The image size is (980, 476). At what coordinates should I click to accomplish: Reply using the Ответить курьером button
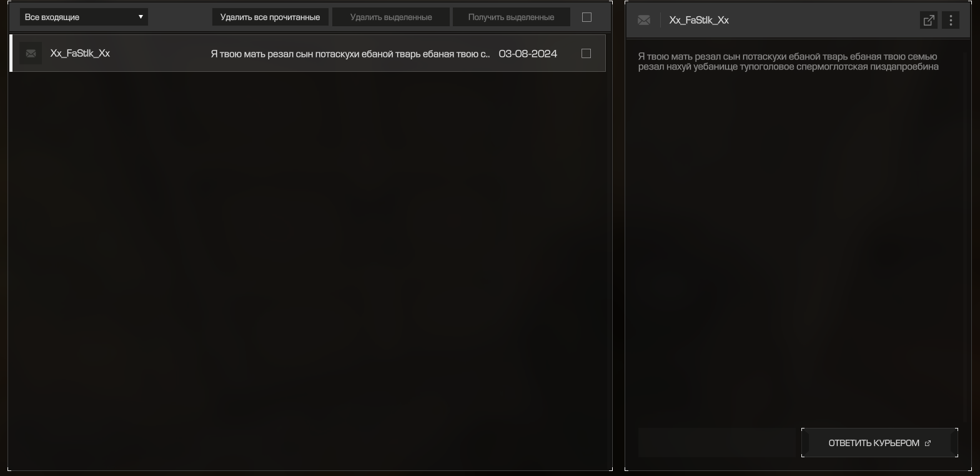[879, 443]
